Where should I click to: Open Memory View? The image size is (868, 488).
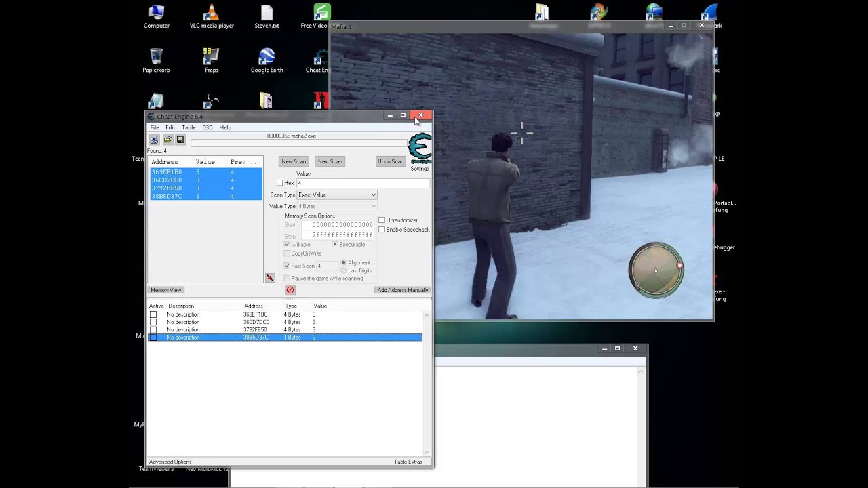(x=166, y=290)
